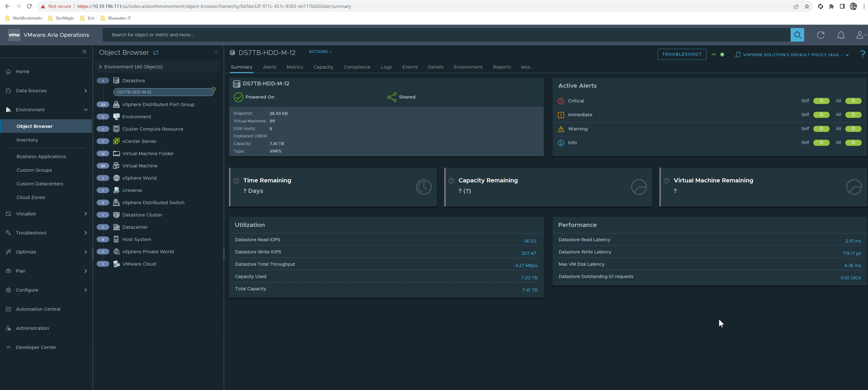Click the Virtual Machine Remaining help icon
The height and width of the screenshot is (390, 868).
(666, 181)
